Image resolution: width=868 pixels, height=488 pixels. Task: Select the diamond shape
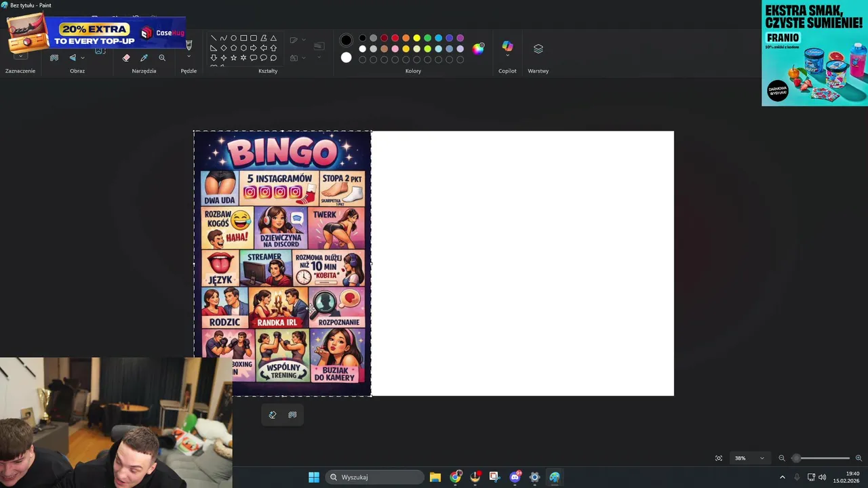pyautogui.click(x=224, y=48)
